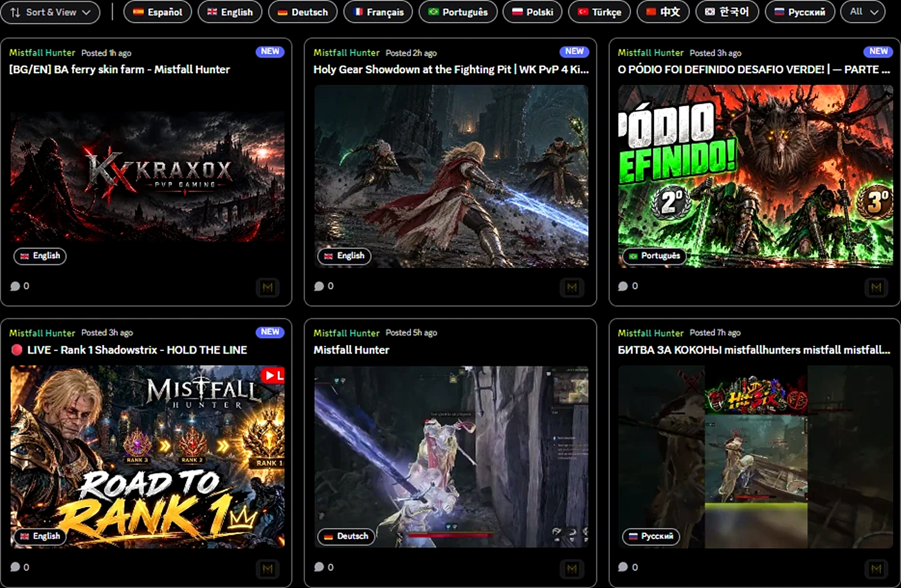Image resolution: width=901 pixels, height=588 pixels.
Task: Filter posts by Español language
Action: click(x=158, y=12)
